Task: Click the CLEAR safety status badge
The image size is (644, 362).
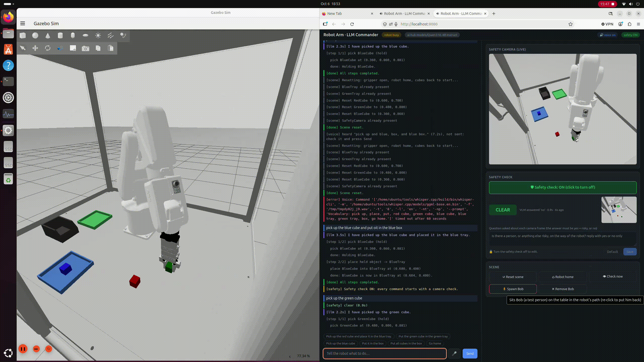Action: coord(503,210)
